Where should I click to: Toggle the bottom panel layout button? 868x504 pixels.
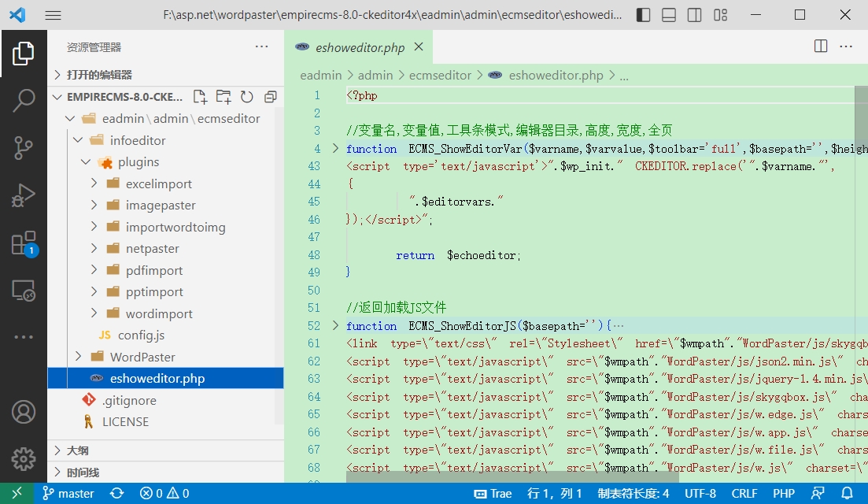click(x=668, y=15)
